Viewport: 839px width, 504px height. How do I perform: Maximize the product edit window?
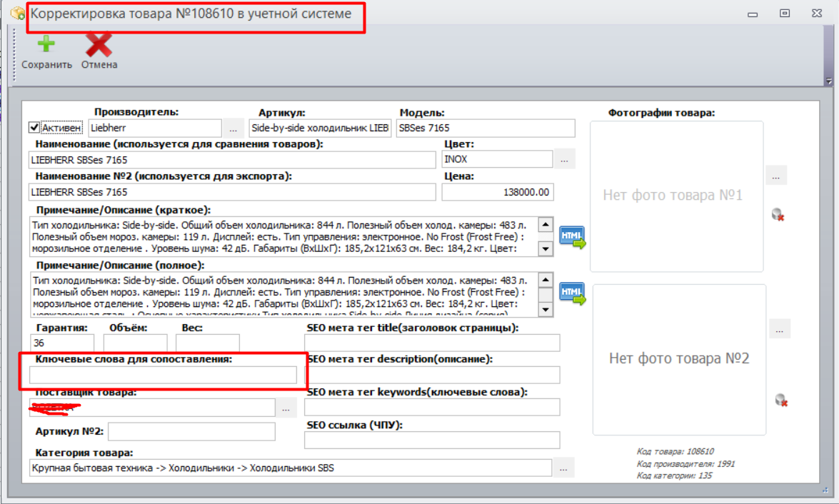(x=785, y=14)
